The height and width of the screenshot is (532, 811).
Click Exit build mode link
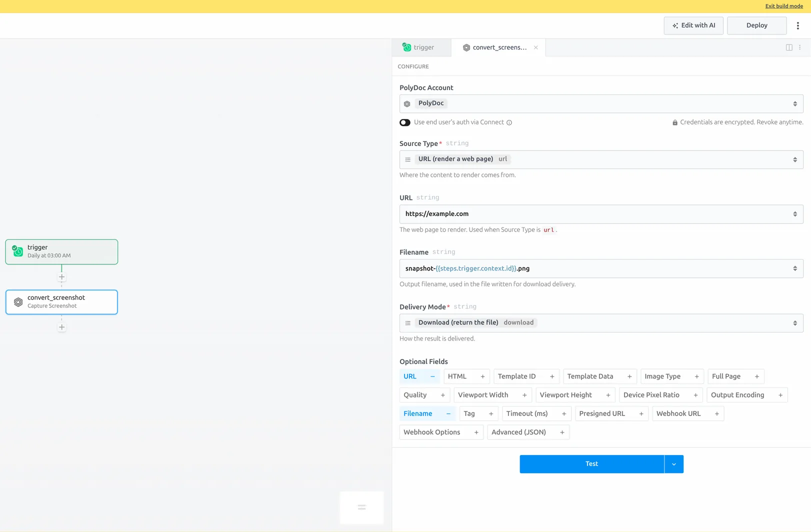(784, 6)
